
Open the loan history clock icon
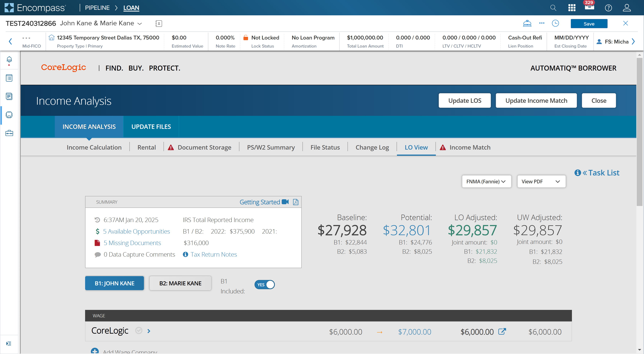pos(555,23)
